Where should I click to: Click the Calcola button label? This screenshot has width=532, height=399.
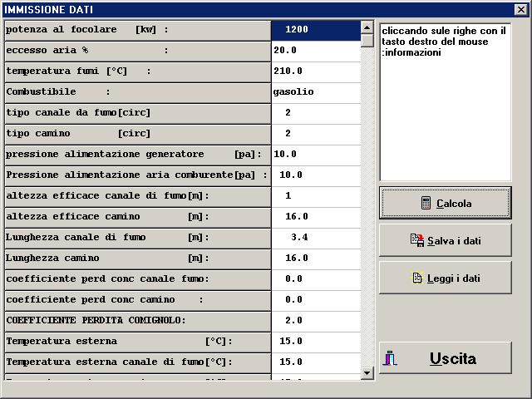coord(454,203)
